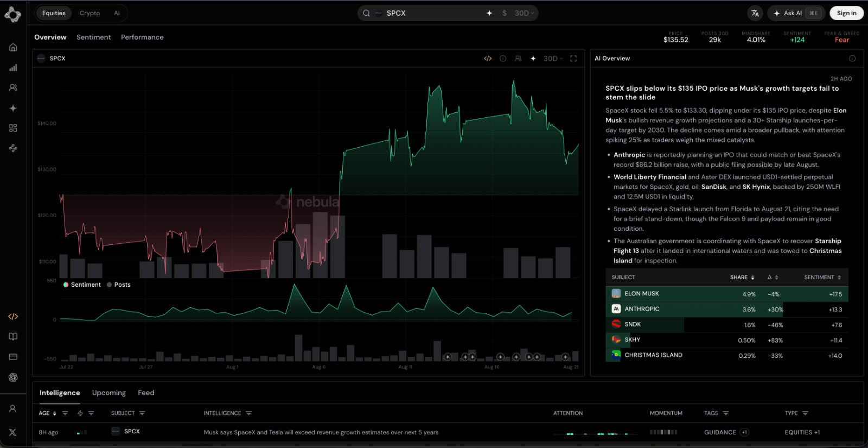Screen dimensions: 868x448
Task: Open the CHRISTMAS ISLAND subject row
Action: (726, 356)
